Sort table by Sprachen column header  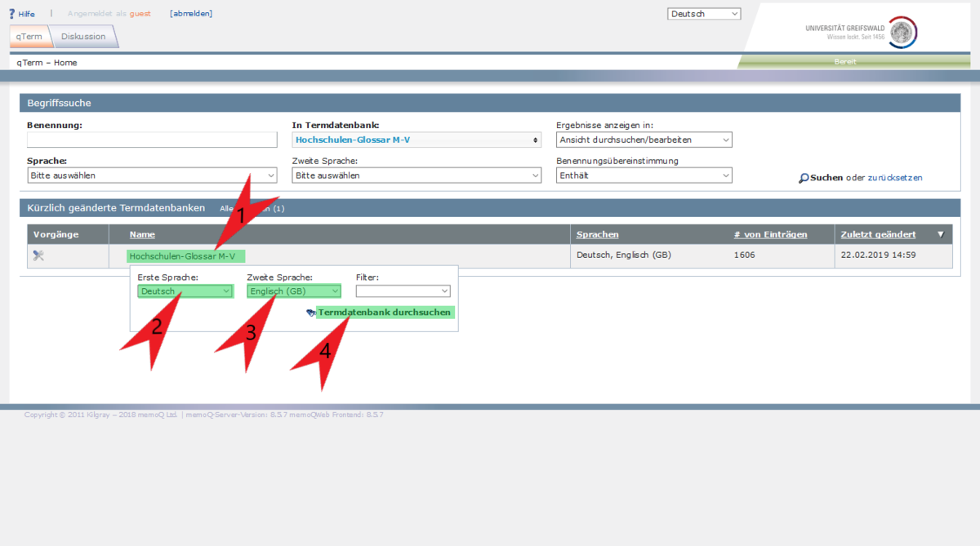[597, 235]
